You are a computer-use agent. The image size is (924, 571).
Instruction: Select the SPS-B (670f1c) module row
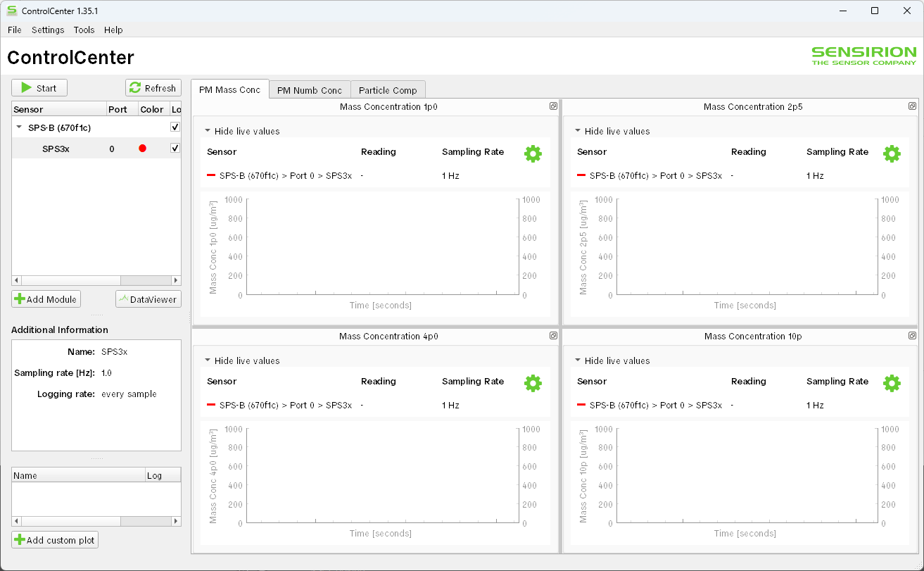coord(96,127)
